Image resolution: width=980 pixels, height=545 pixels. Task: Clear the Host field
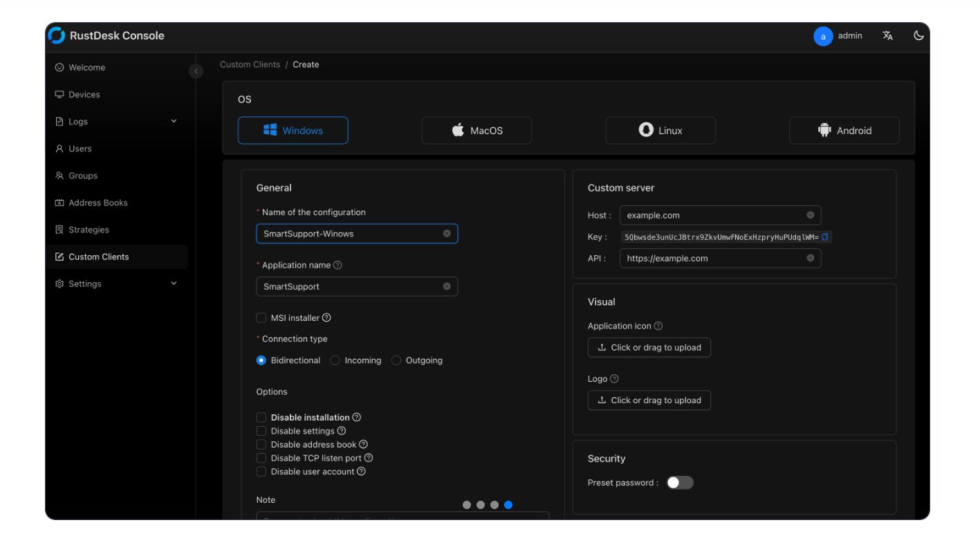[810, 215]
